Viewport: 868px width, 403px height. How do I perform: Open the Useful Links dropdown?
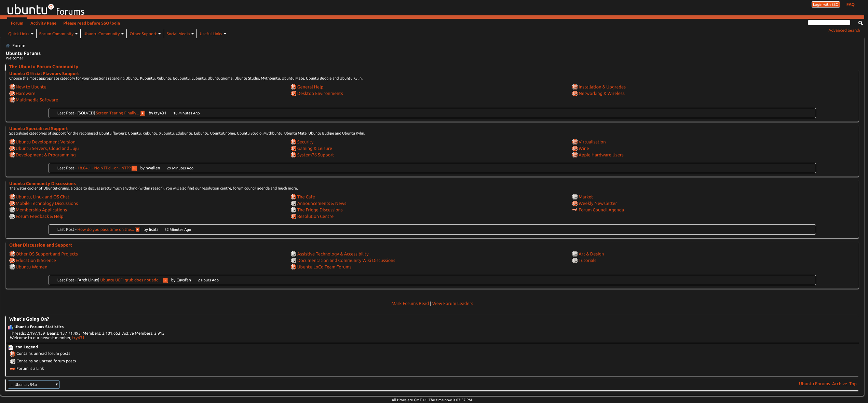[213, 33]
